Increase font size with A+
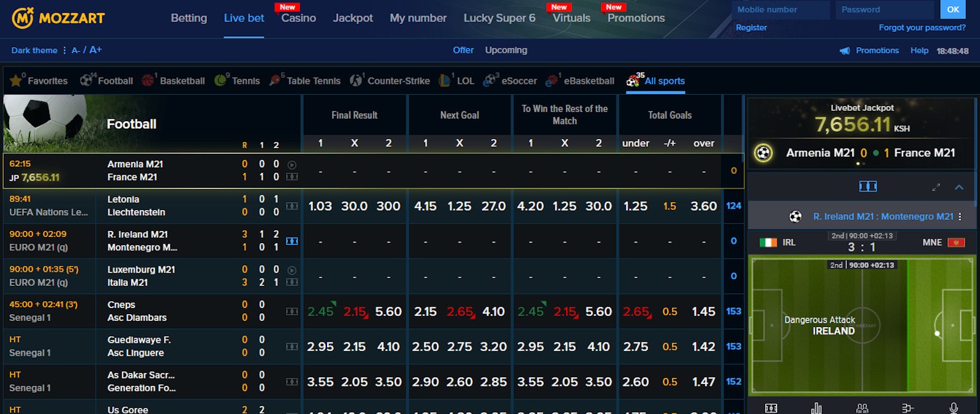Viewport: 980px width, 414px height. click(x=96, y=50)
